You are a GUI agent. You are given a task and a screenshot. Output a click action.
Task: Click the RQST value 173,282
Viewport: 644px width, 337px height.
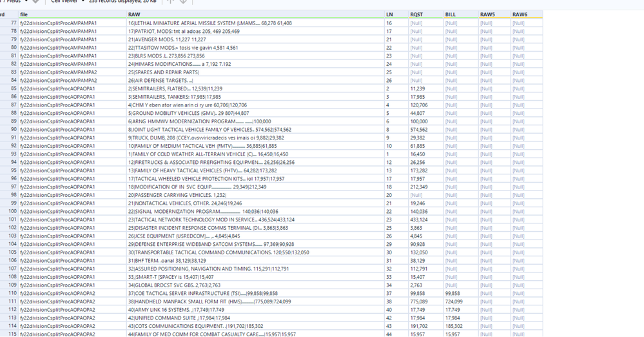pos(425,170)
